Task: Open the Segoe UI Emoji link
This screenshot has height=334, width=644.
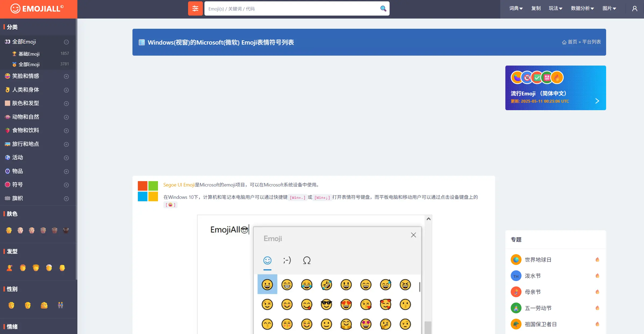Action: pyautogui.click(x=179, y=185)
